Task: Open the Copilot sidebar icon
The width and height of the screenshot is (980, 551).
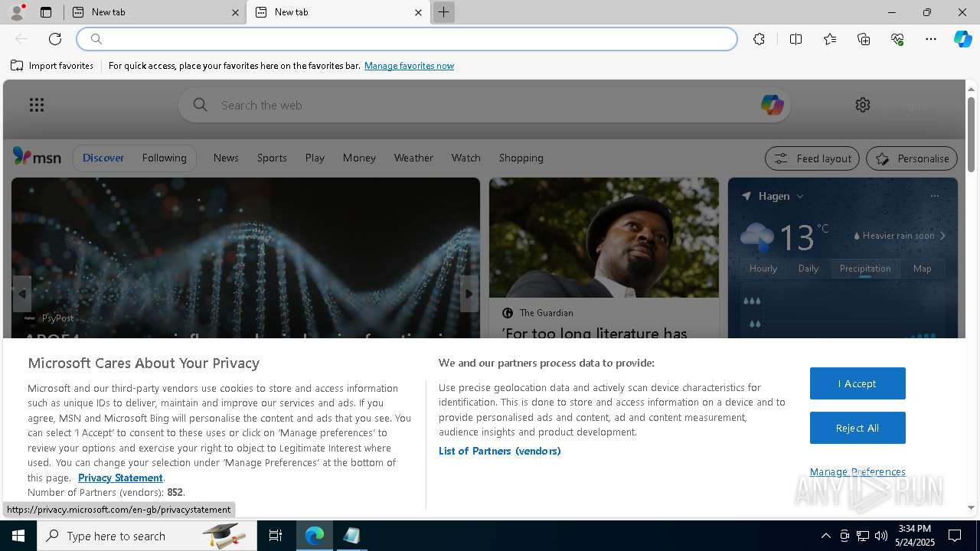Action: coord(962,39)
